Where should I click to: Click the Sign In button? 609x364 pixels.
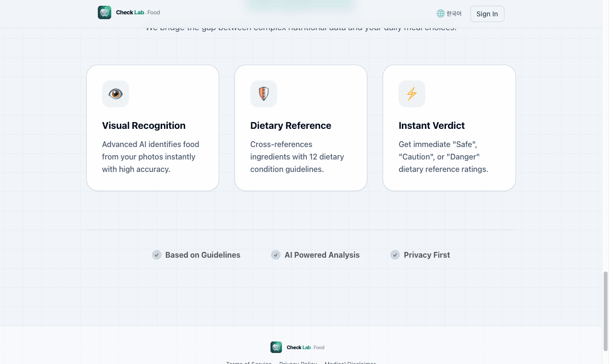487,13
